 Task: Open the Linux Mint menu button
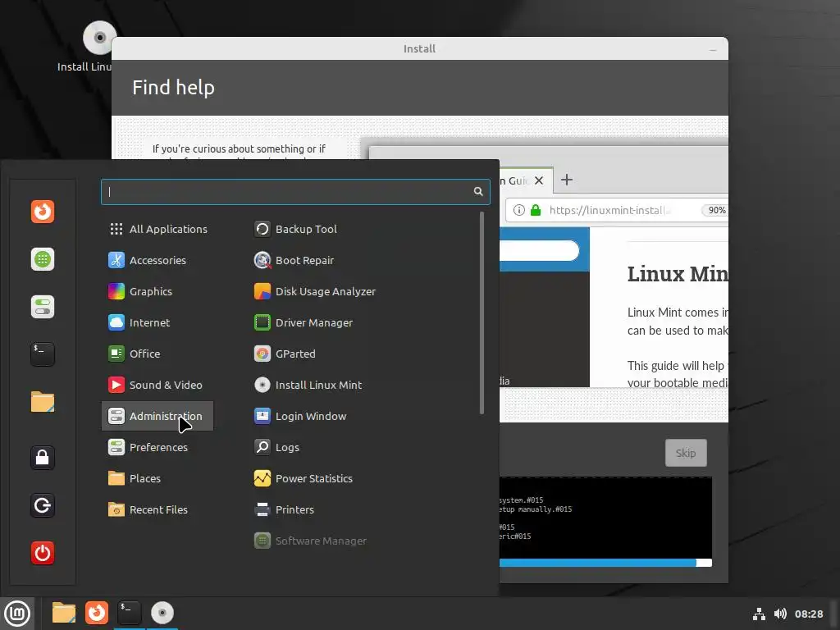pos(17,614)
